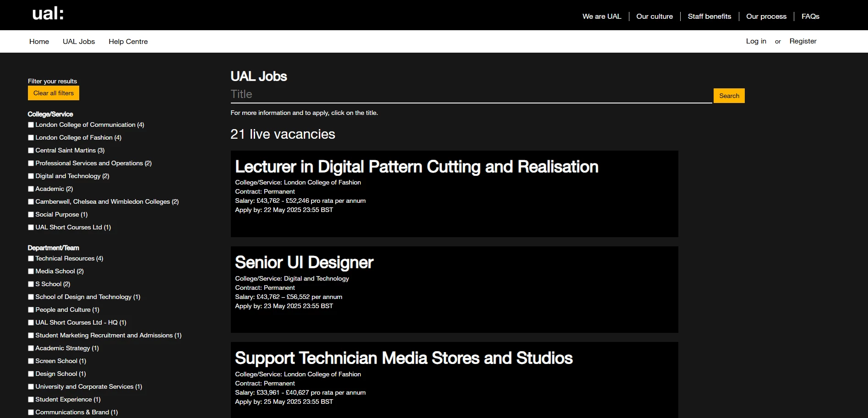Check School of Design and Technology

coord(31,297)
